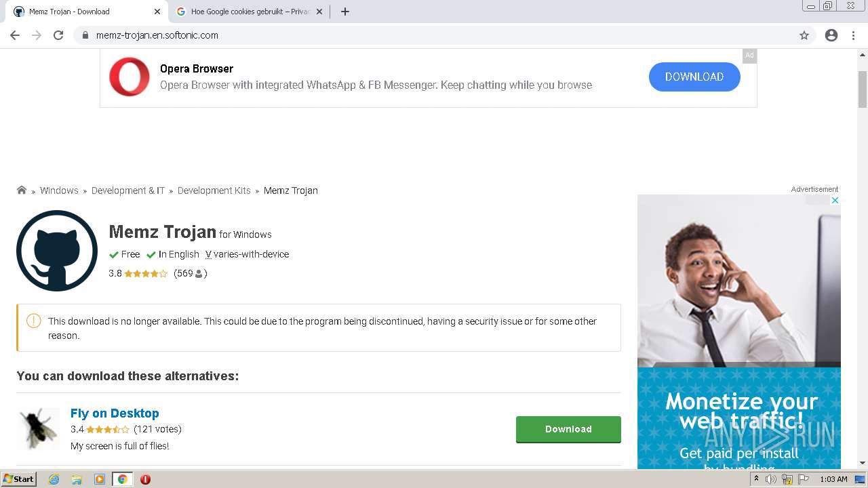Click Chrome taskbar icon
This screenshot has width=868, height=488.
pos(122,479)
